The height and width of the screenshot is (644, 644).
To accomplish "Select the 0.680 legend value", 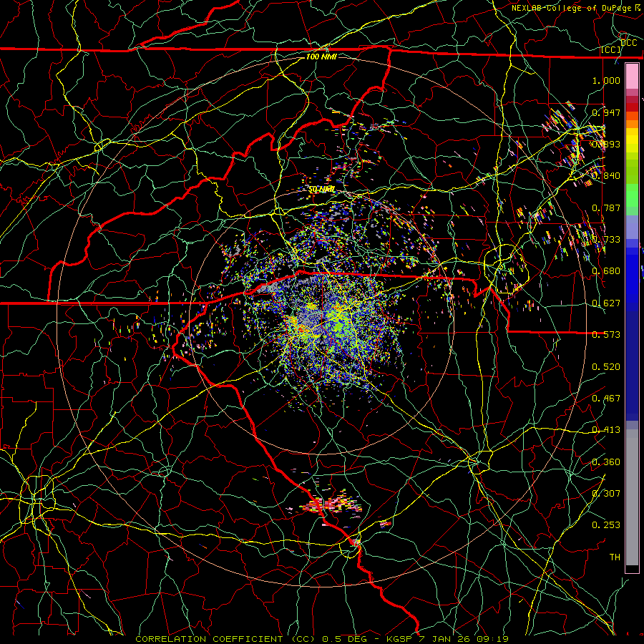I will click(606, 271).
